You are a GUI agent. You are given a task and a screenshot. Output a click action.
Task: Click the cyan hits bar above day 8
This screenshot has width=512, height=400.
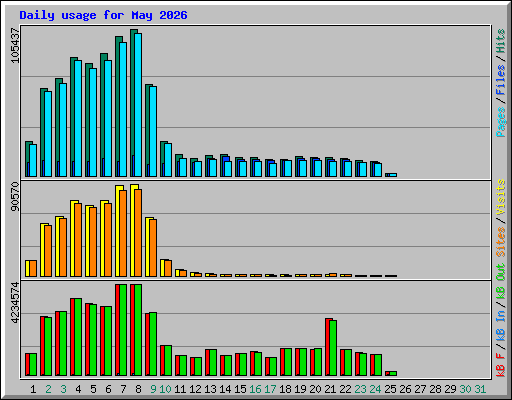[x=138, y=105]
